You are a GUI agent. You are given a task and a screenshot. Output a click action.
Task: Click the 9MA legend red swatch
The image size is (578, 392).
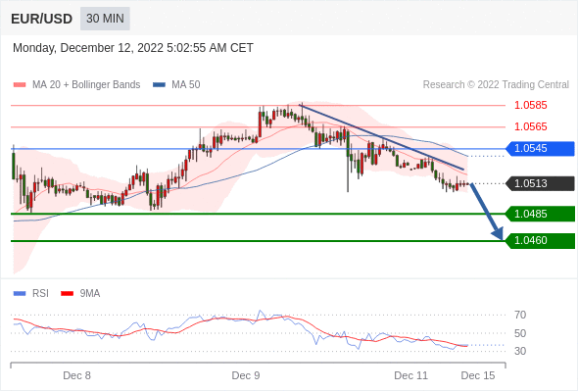pos(67,294)
